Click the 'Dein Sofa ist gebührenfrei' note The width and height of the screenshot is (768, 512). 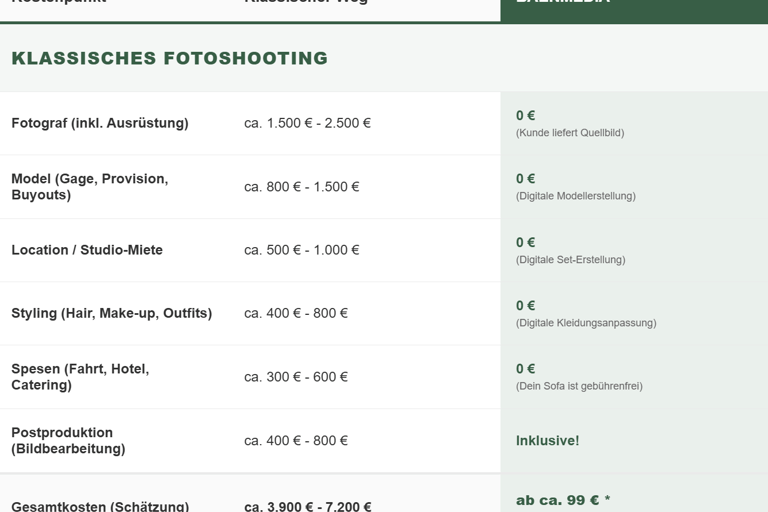tap(579, 386)
